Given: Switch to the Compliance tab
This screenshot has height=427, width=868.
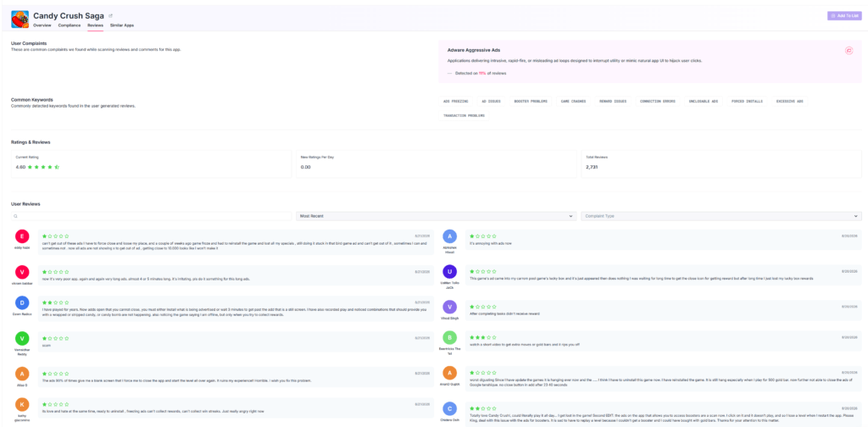Looking at the screenshot, I should click(70, 25).
